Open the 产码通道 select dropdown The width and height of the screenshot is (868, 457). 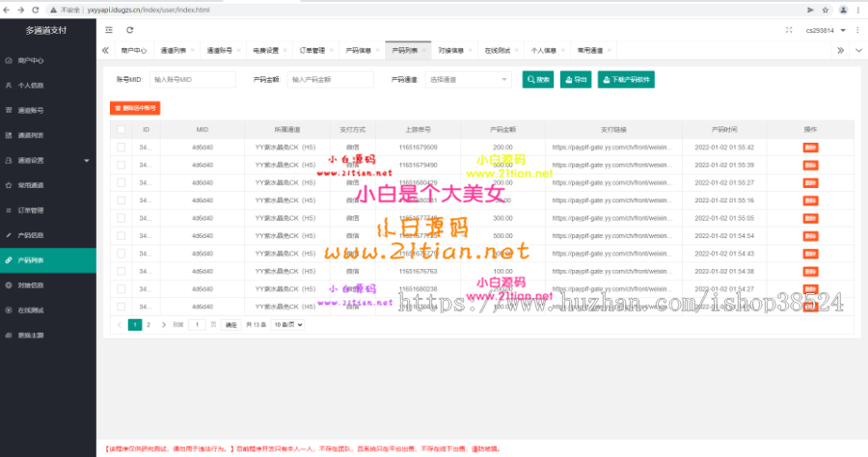[469, 80]
